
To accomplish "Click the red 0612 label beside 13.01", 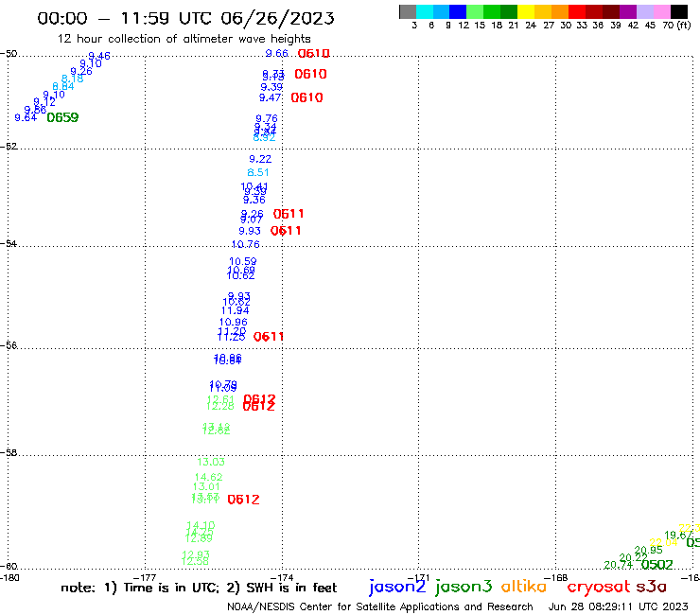I will 243,500.
